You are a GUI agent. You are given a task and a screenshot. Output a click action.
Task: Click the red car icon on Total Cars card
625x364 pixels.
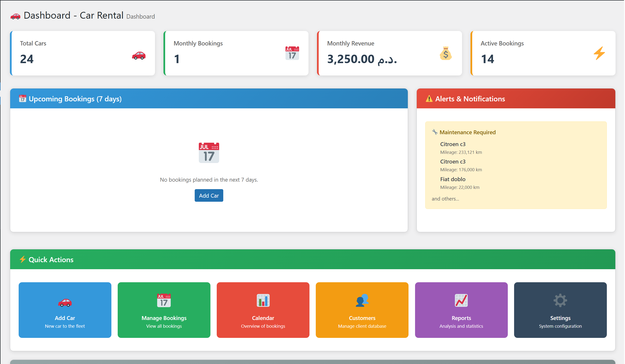tap(139, 56)
